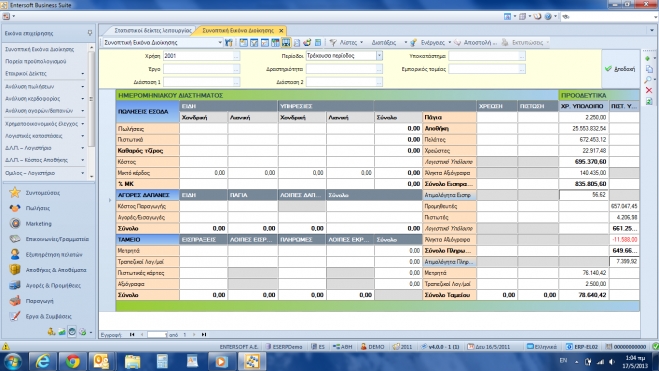Expand Ανάλυση πωλήσεων in navigation panel
Image resolution: width=659 pixels, height=371 pixels.
(x=82, y=87)
